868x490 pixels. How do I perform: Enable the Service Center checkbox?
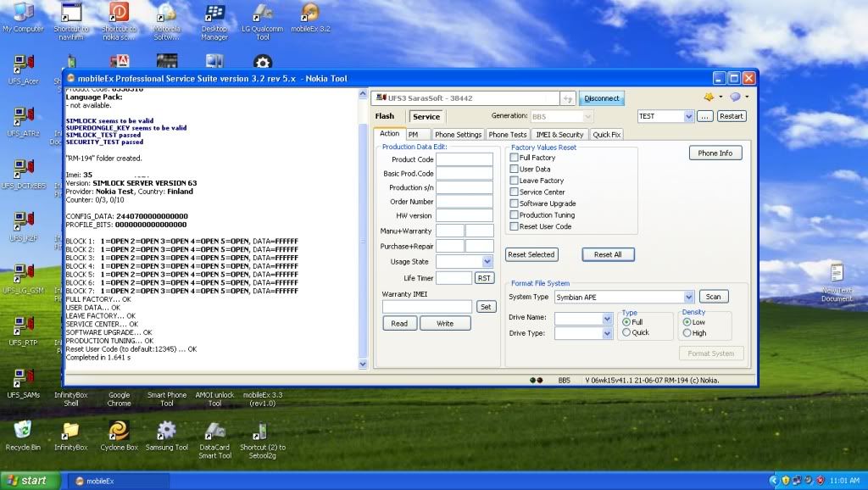tap(514, 192)
